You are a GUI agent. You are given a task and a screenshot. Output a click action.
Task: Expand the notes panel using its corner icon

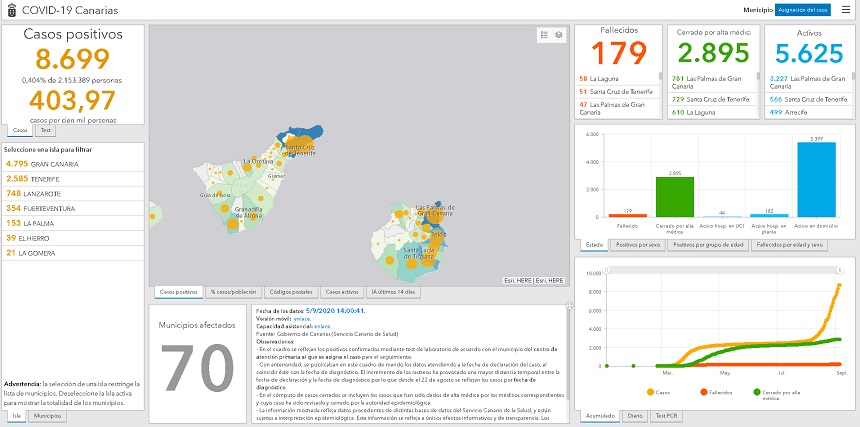[568, 305]
